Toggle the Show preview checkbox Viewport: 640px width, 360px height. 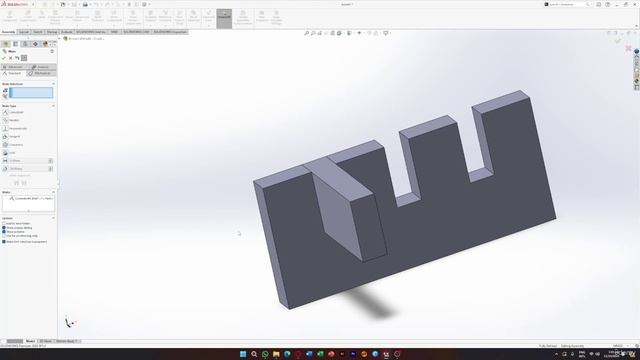pos(4,232)
